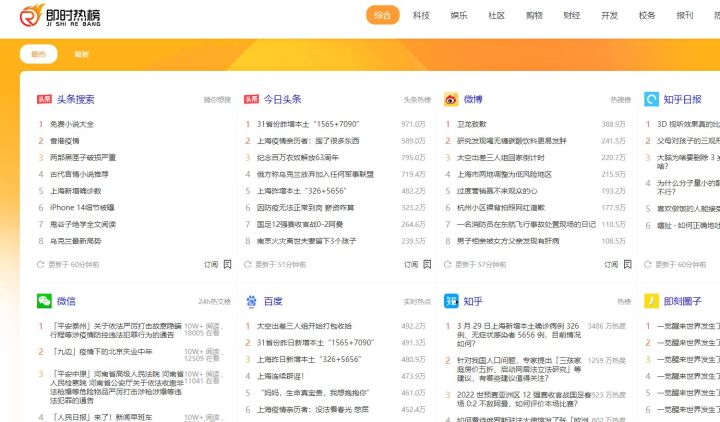Subscribe to 今日头条 with 订阅
This screenshot has height=422, width=720.
411,264
